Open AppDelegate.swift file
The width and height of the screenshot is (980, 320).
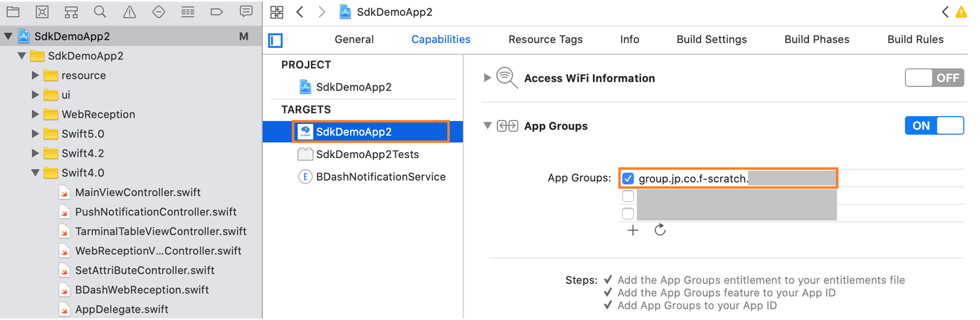coord(121,309)
